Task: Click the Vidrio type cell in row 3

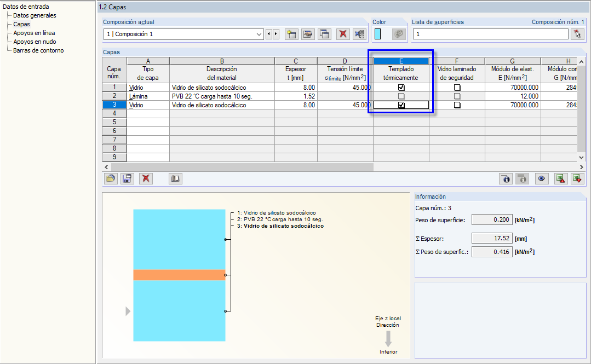Action: [x=148, y=105]
